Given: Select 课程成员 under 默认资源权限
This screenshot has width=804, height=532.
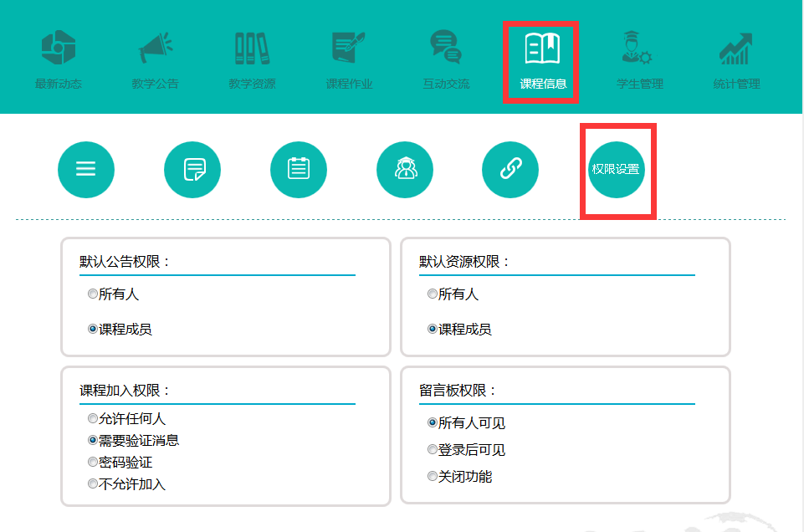Looking at the screenshot, I should 433,330.
